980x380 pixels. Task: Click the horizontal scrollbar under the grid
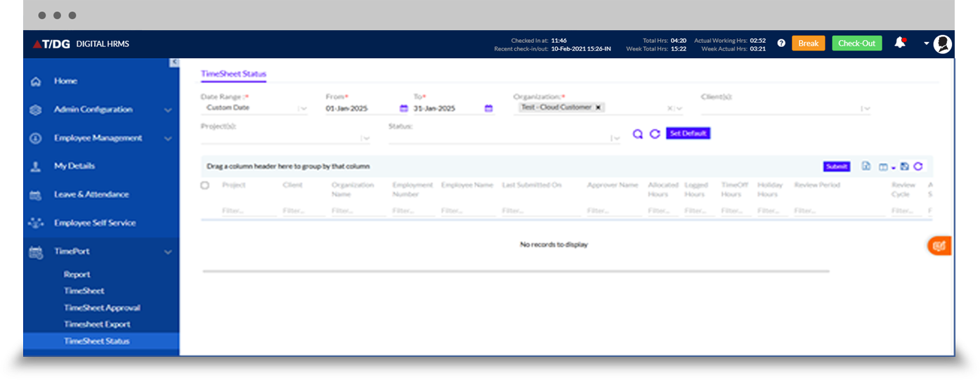pos(516,270)
